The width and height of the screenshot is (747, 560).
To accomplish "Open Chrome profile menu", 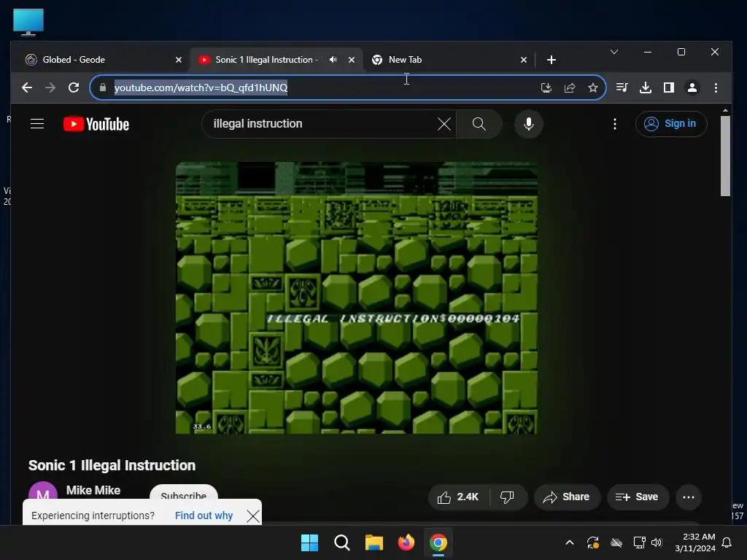I will pos(692,87).
